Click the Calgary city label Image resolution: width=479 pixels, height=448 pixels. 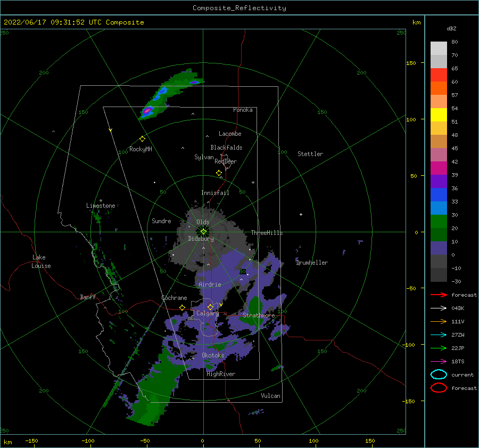[208, 313]
